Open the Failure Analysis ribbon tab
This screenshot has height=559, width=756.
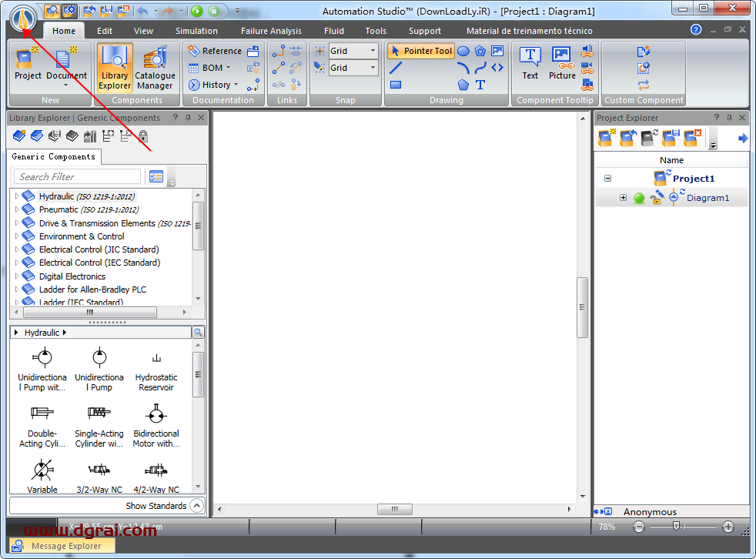coord(272,31)
